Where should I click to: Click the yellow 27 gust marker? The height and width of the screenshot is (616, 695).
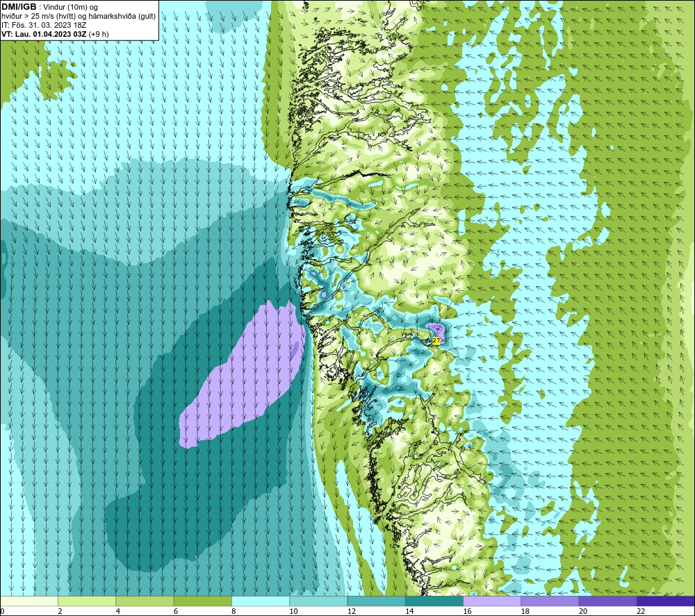coord(436,340)
